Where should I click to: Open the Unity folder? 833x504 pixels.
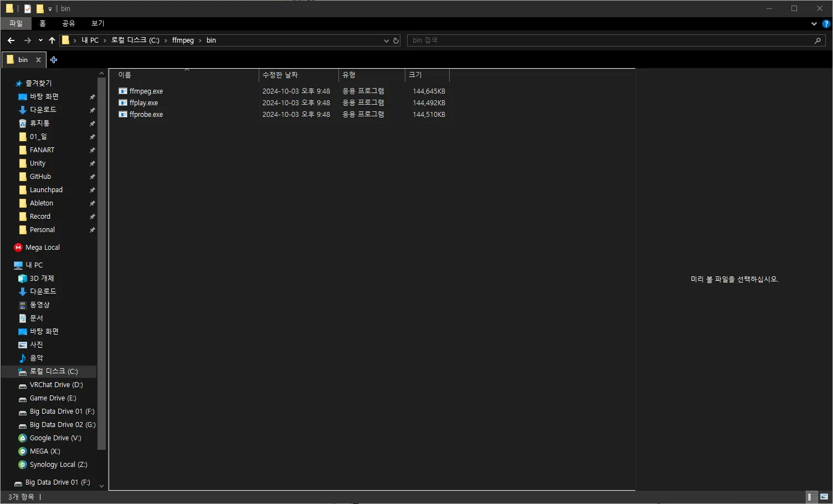tap(38, 163)
